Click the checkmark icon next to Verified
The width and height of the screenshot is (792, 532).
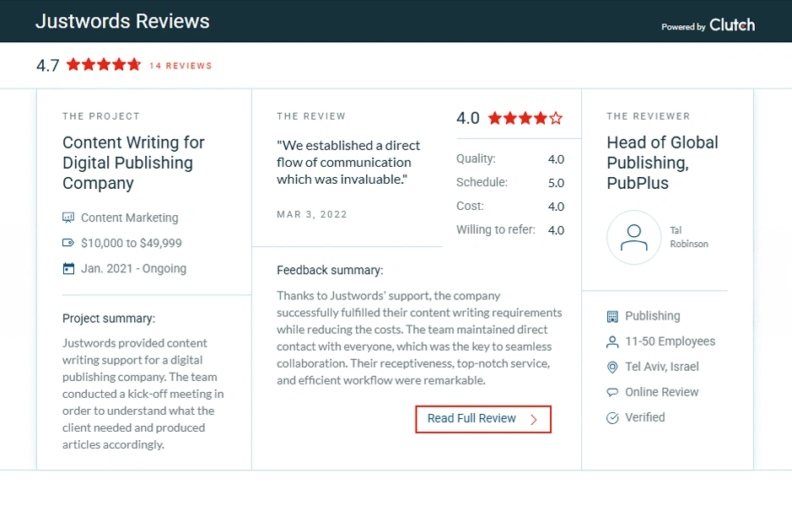tap(612, 418)
